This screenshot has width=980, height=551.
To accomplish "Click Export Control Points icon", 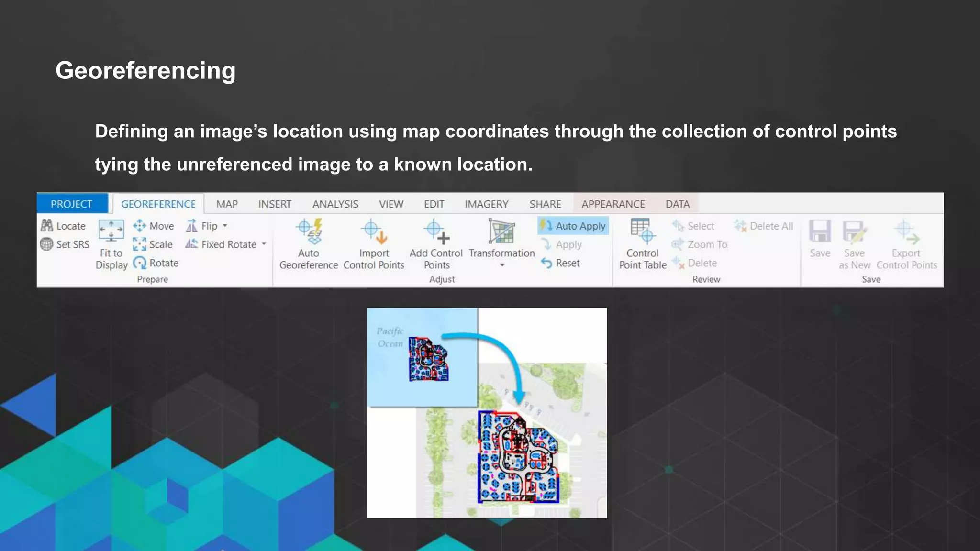I will click(907, 231).
